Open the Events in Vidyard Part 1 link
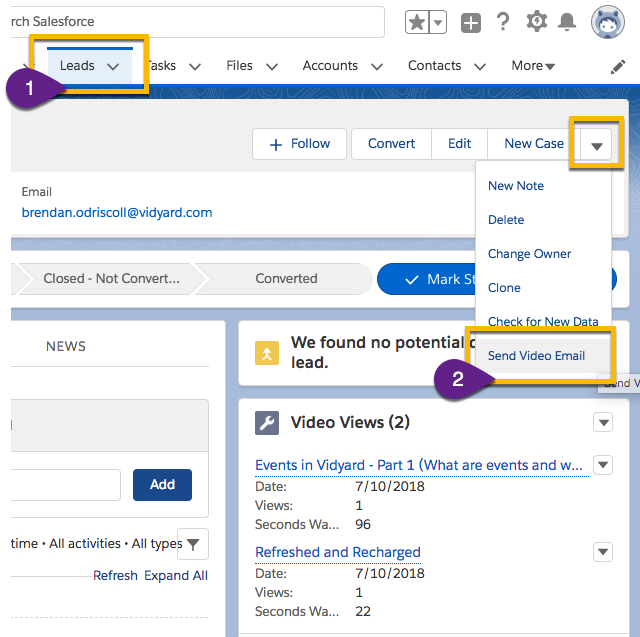The width and height of the screenshot is (640, 637). pos(419,465)
